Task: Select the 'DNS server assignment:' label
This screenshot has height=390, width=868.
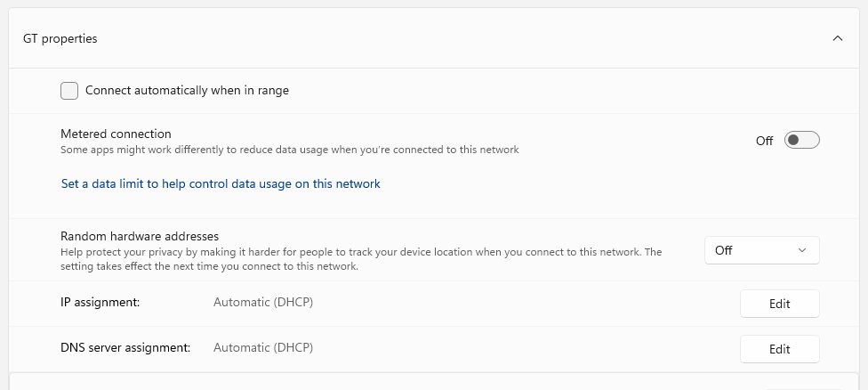Action: (125, 348)
